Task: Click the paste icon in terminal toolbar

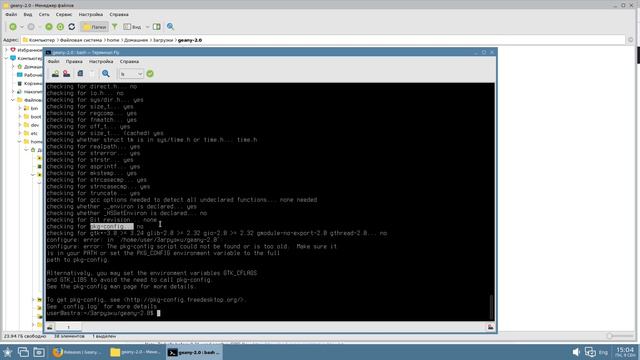Action: point(92,74)
